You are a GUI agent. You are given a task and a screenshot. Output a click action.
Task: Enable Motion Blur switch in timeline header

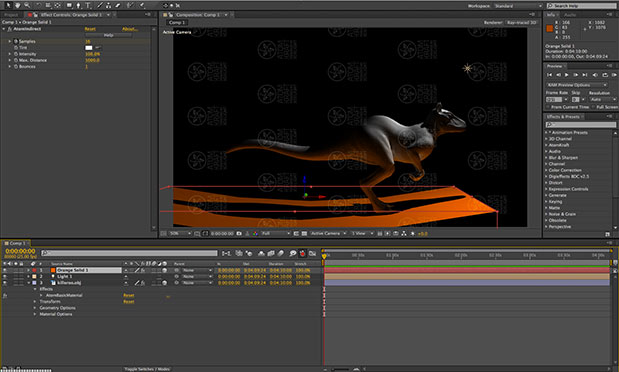click(281, 253)
